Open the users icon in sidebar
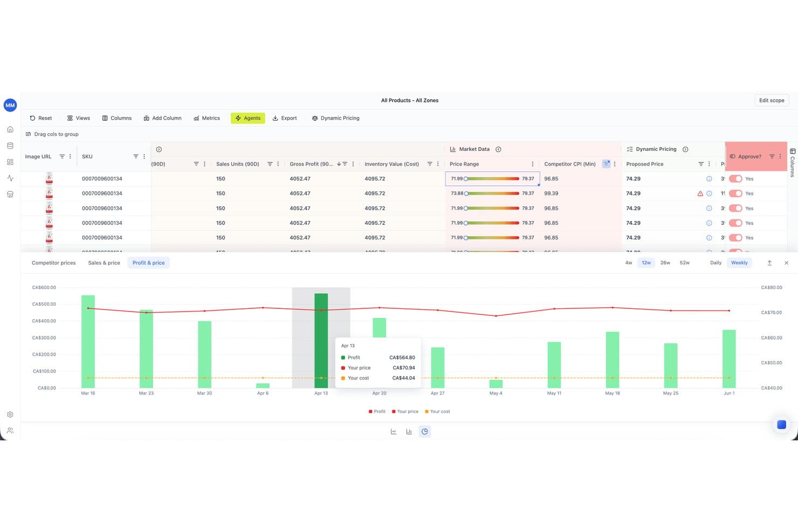The height and width of the screenshot is (532, 798). coord(10,430)
